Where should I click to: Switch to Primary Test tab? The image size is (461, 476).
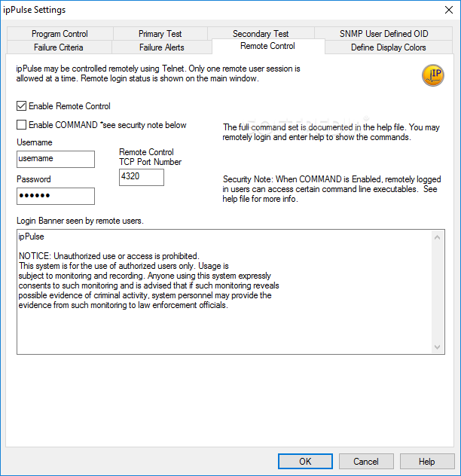(x=160, y=34)
